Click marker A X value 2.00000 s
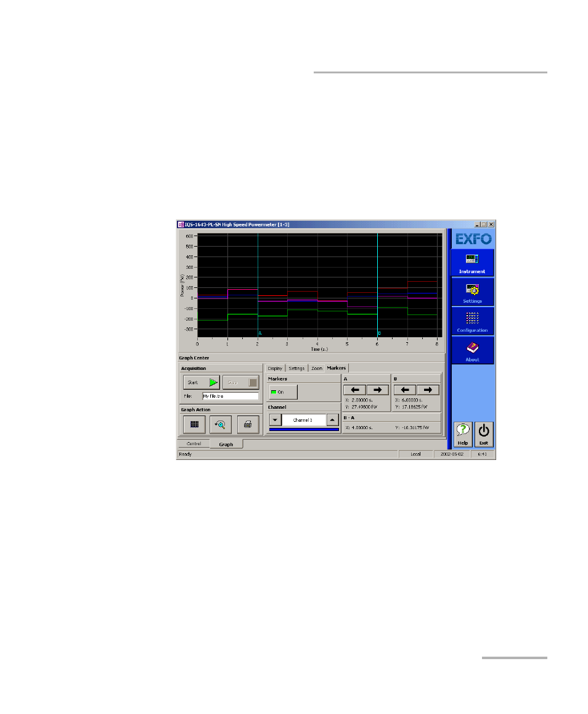Screen dimensions: 588x714 click(x=359, y=400)
